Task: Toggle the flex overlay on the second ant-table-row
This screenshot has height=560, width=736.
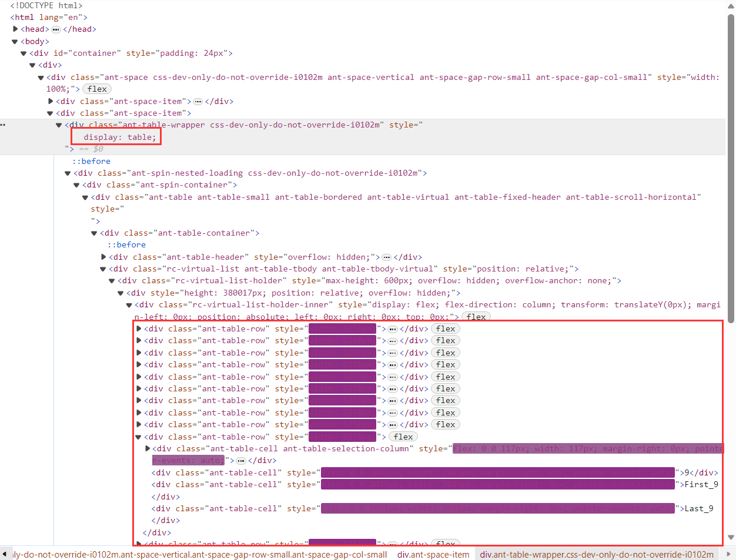Action: (445, 340)
